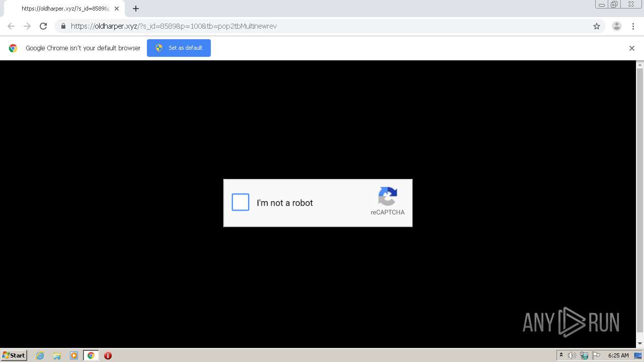
Task: Click the oldharper.xyz address bar
Action: tap(322, 26)
